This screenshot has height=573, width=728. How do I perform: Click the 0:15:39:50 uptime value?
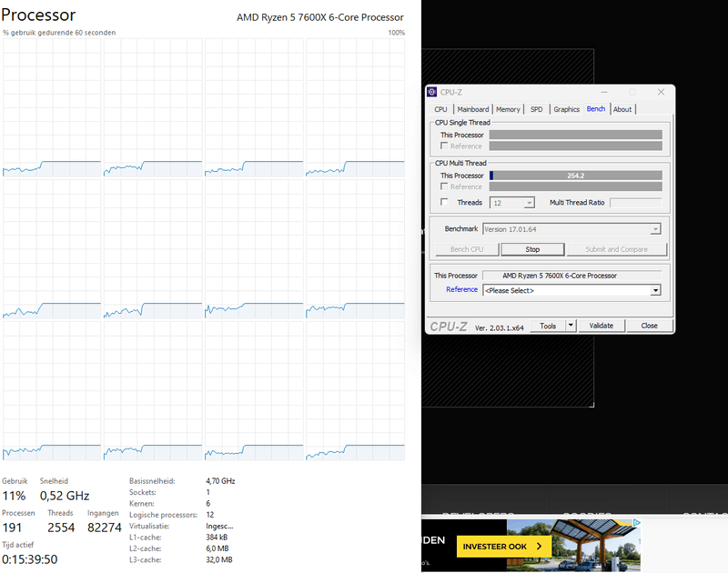pyautogui.click(x=30, y=559)
